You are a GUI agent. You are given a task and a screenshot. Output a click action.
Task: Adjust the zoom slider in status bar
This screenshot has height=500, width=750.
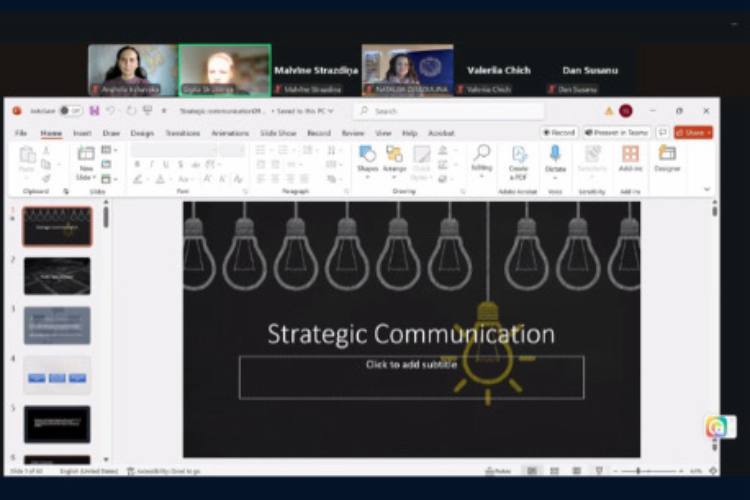click(x=640, y=470)
